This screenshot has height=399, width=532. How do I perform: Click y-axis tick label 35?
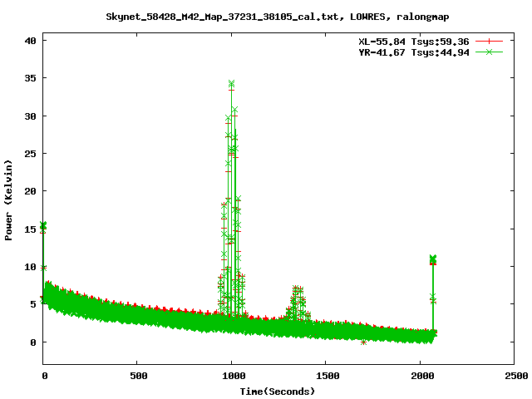pyautogui.click(x=30, y=78)
